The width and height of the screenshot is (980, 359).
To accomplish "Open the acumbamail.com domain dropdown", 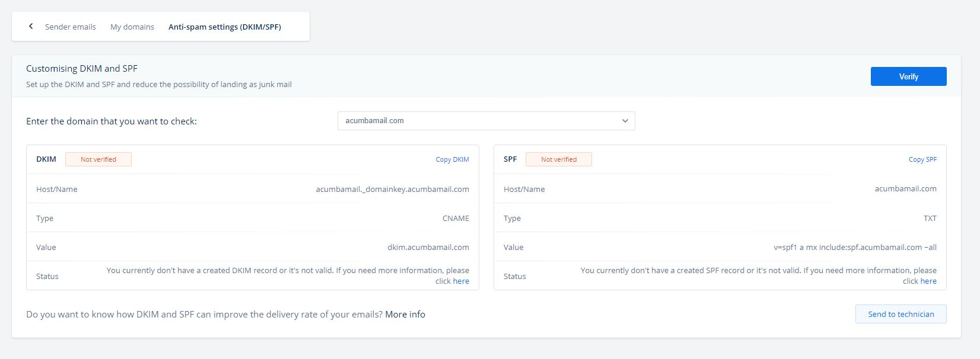I will click(x=486, y=121).
